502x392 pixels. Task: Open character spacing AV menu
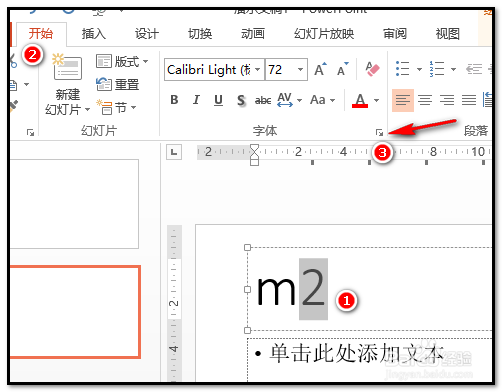pyautogui.click(x=289, y=100)
